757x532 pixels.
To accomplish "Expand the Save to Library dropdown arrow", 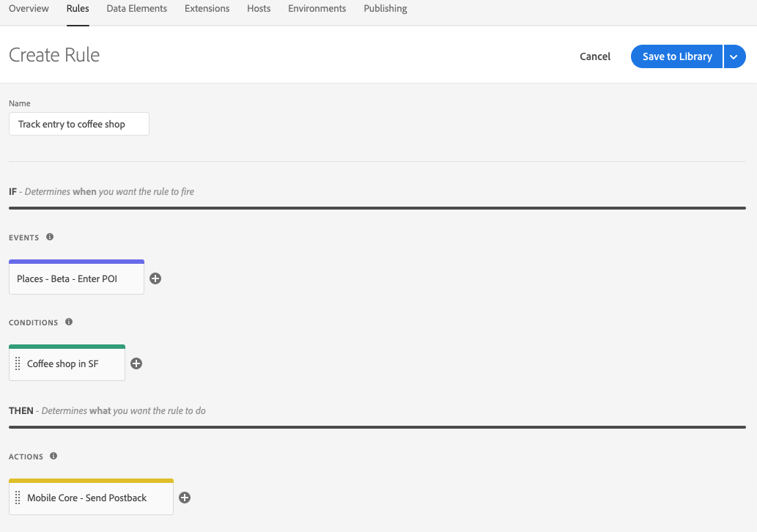I will point(734,56).
